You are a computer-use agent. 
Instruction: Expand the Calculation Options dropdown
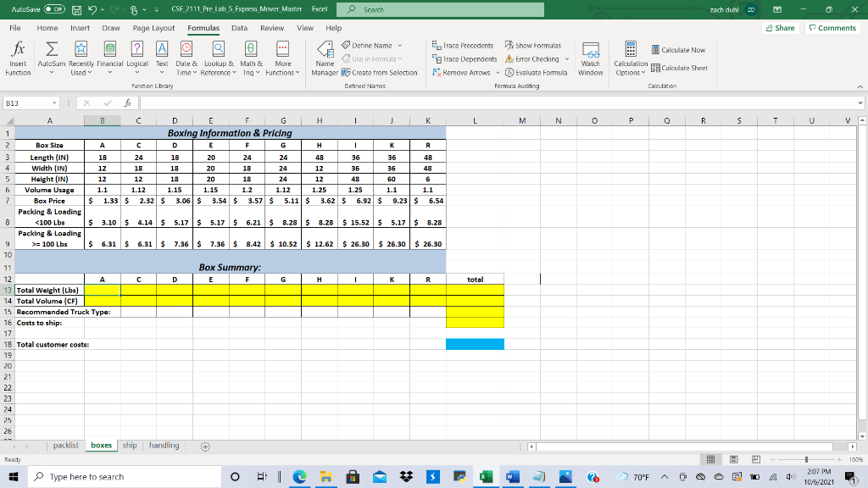tap(631, 58)
